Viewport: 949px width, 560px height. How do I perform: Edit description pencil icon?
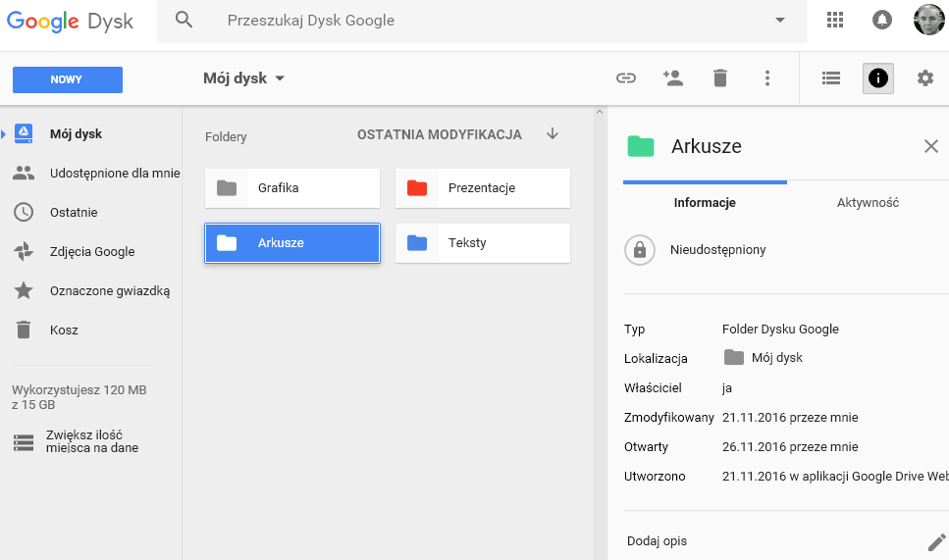click(936, 542)
